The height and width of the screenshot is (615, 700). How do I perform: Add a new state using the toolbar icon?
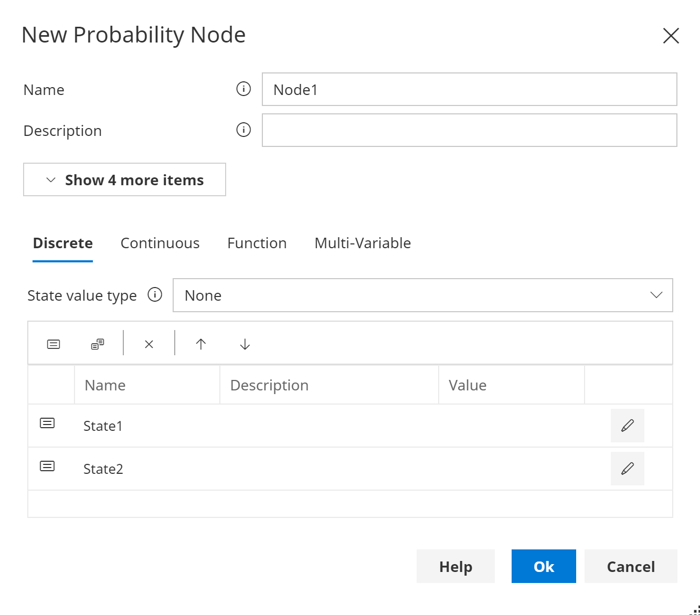tap(52, 344)
